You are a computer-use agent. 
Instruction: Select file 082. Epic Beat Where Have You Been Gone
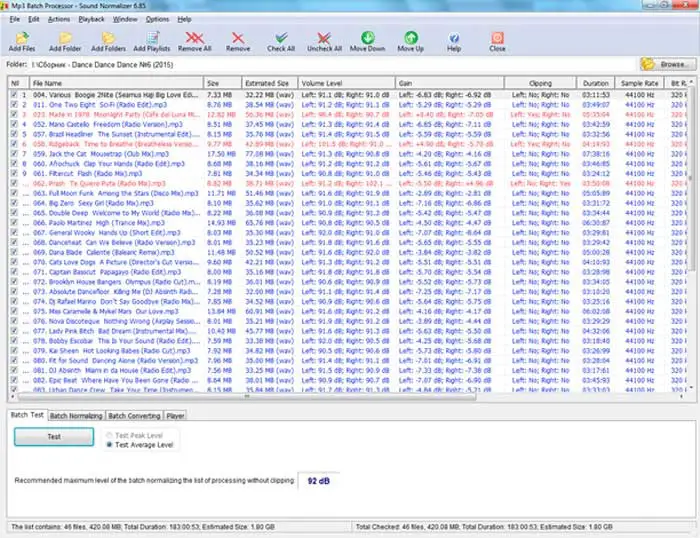115,380
